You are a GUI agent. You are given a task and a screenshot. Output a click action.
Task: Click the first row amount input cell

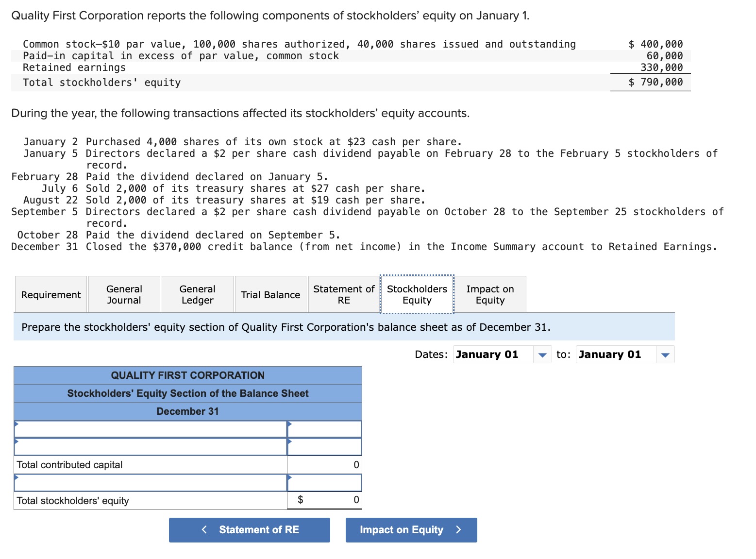pos(324,429)
